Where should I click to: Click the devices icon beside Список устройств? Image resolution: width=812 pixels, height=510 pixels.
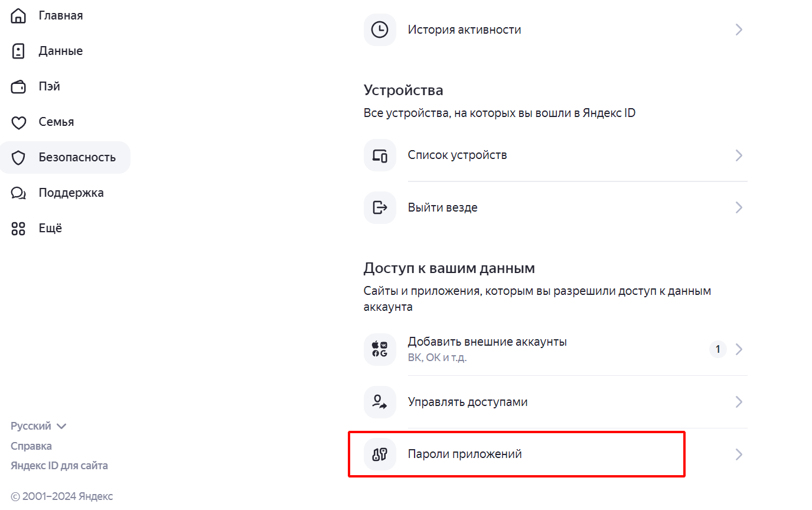click(x=380, y=155)
